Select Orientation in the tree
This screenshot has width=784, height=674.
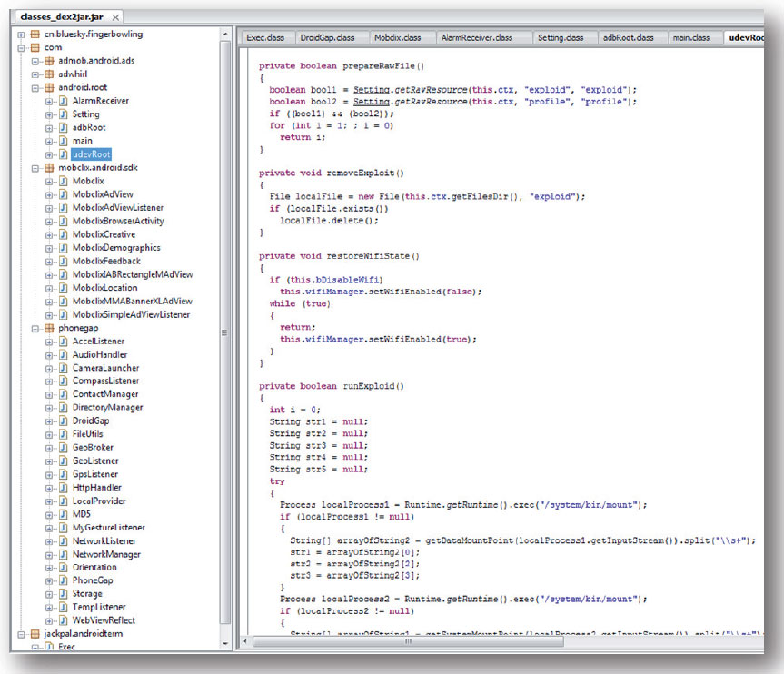94,567
